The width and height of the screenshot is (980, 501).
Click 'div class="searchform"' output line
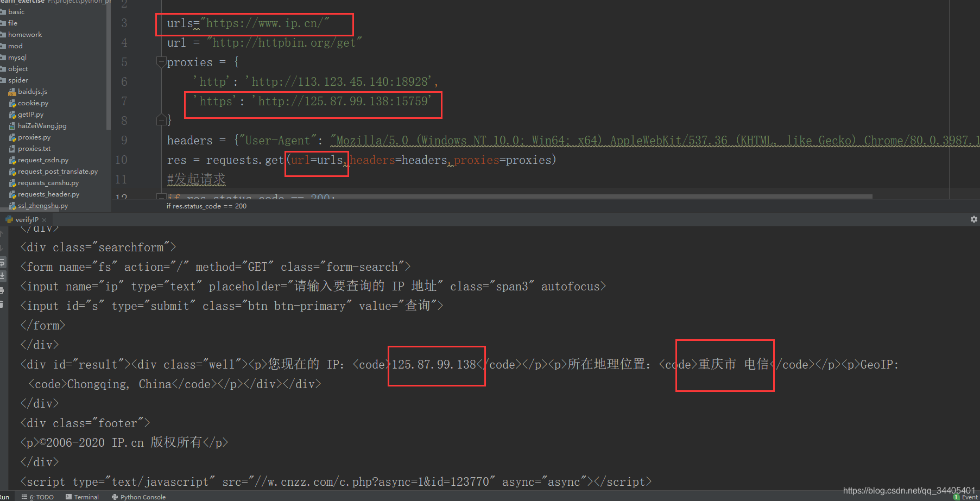98,247
